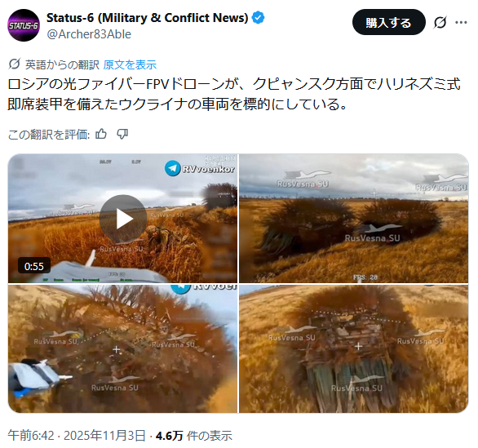Play the video with the play button
The width and height of the screenshot is (478, 448).
pyautogui.click(x=123, y=219)
